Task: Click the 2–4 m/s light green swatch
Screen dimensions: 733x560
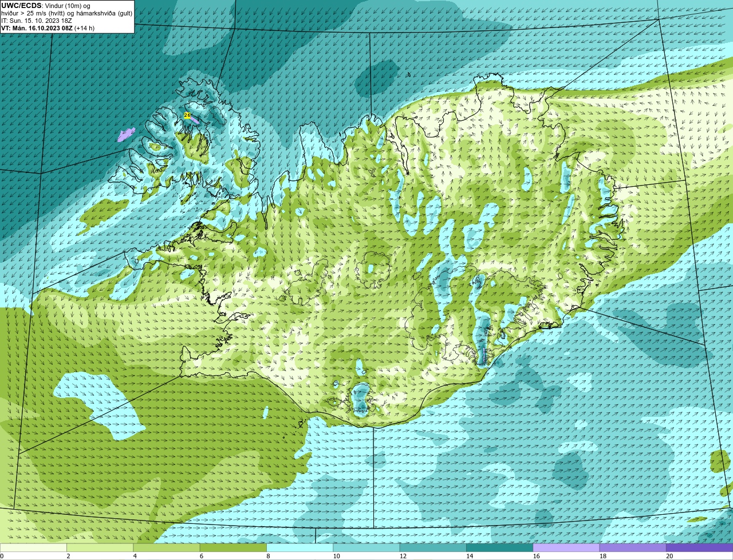Action: pos(100,547)
